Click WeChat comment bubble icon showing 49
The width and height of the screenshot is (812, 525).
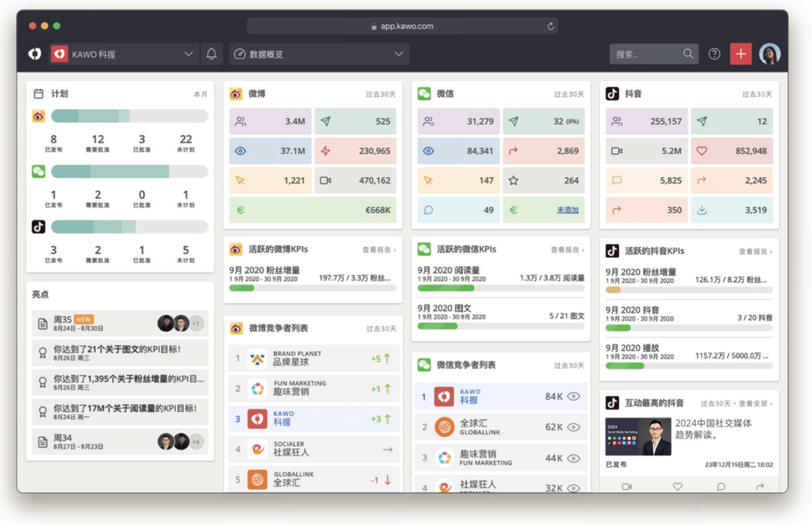429,210
